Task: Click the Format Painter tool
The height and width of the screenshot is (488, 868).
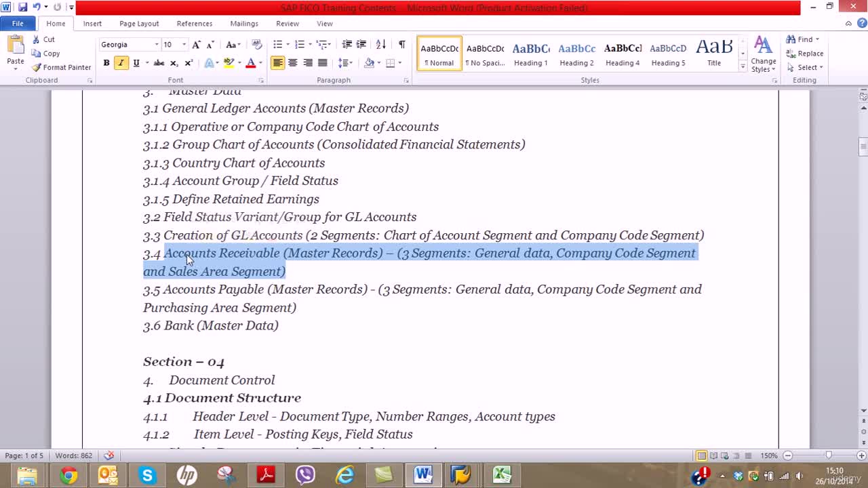Action: 61,67
